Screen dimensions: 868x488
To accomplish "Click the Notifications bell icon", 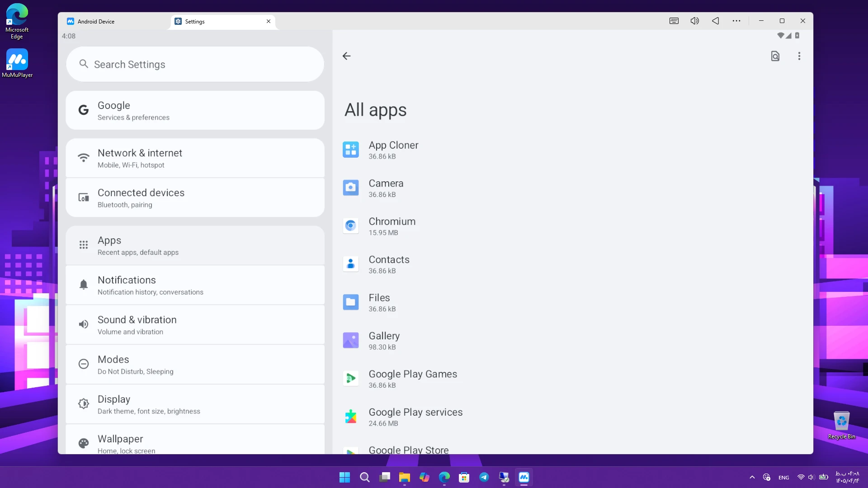I will 83,285.
